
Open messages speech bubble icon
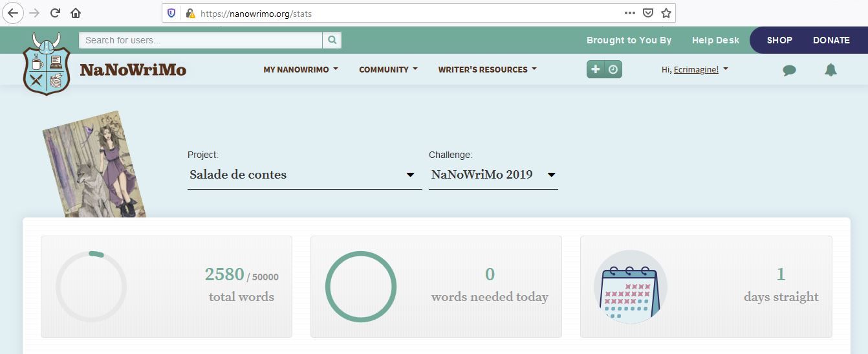point(789,71)
